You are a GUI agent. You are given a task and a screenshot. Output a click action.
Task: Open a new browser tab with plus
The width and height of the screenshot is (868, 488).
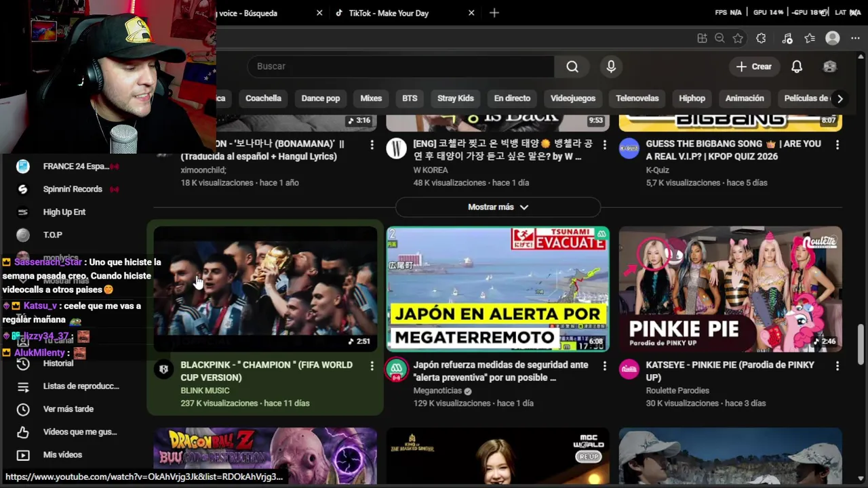(x=494, y=13)
